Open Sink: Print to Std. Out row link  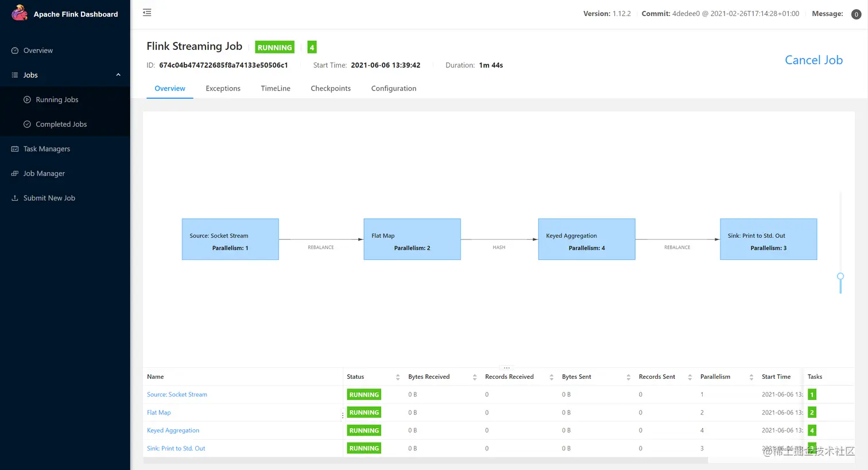click(176, 449)
